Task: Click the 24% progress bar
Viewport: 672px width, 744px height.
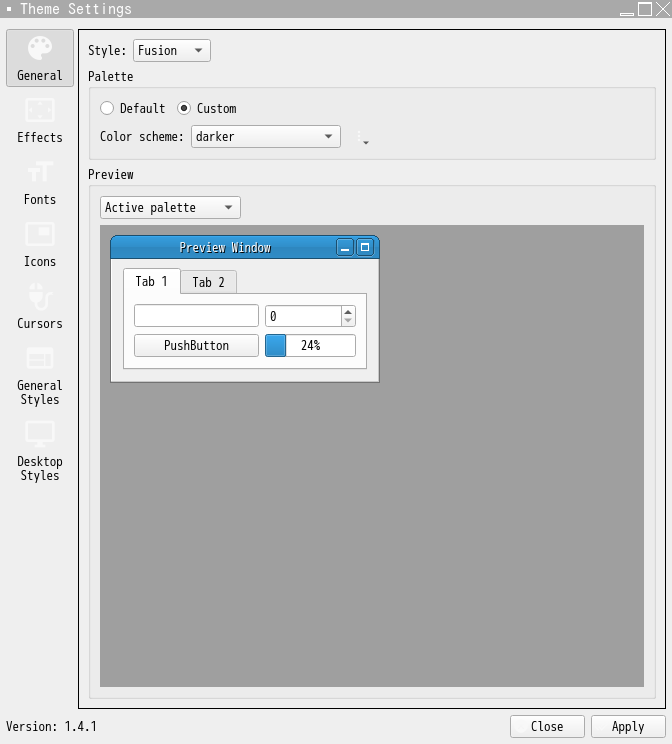Action: point(310,345)
